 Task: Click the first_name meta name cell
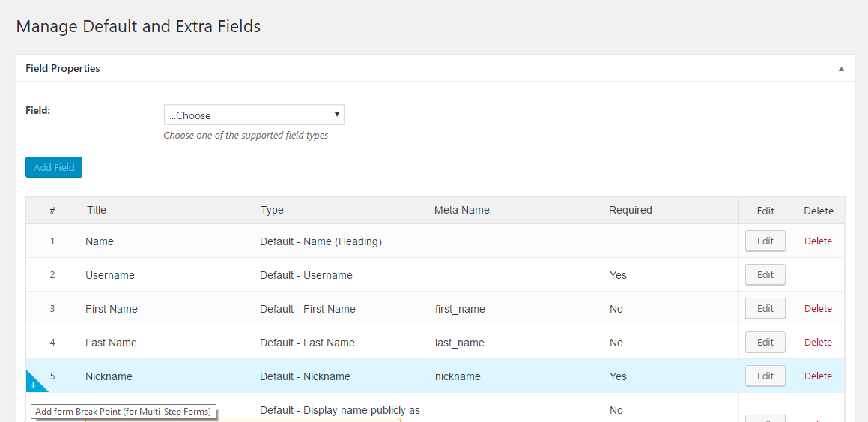click(460, 309)
